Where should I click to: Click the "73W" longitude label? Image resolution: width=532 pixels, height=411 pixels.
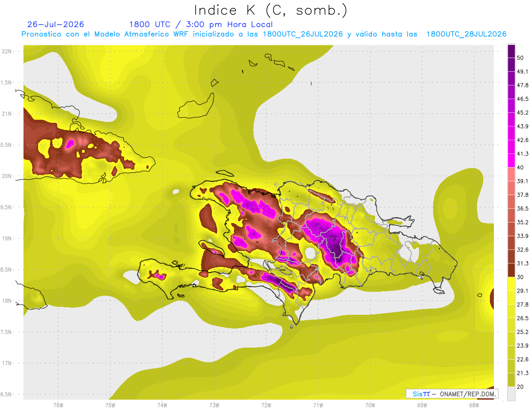point(214,405)
